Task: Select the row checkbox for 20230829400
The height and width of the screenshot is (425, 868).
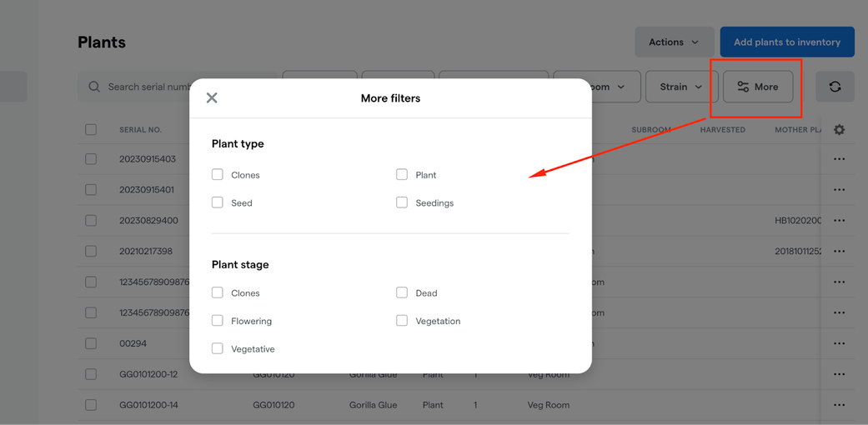Action: [91, 220]
